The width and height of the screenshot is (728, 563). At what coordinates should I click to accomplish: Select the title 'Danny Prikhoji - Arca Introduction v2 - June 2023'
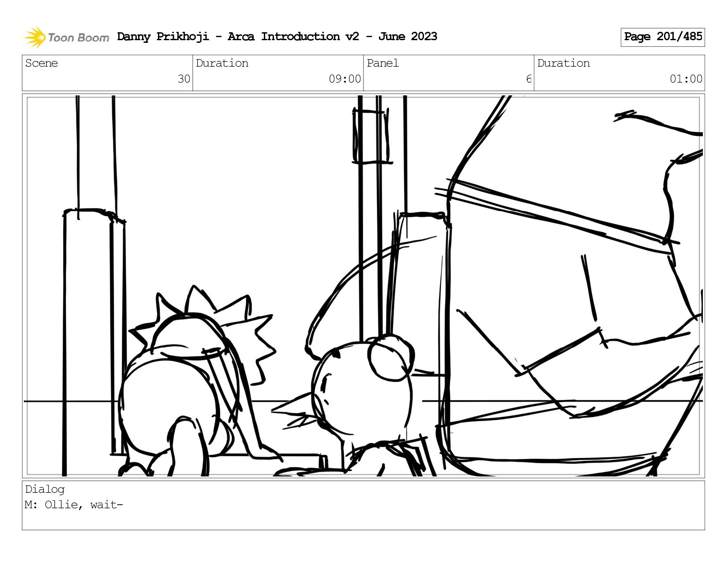(277, 37)
